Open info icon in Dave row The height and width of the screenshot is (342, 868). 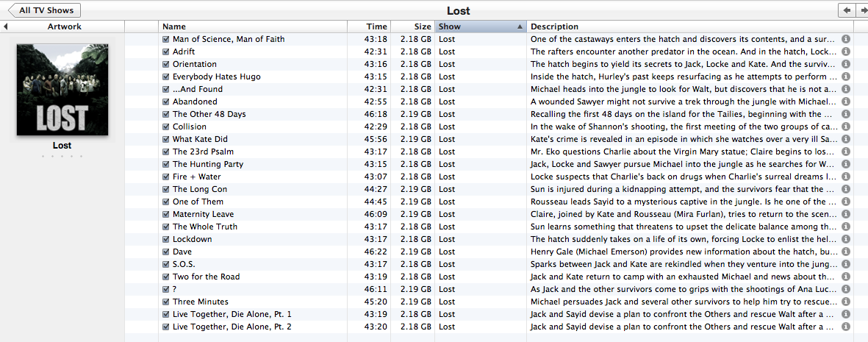coord(845,251)
